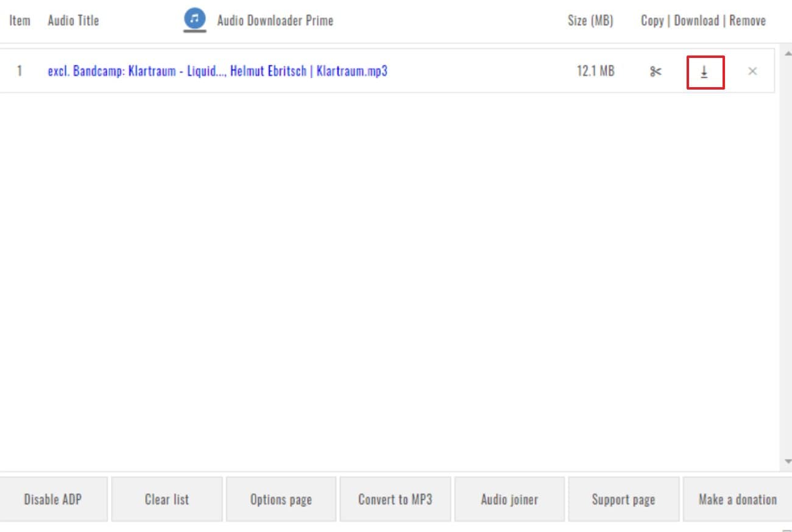This screenshot has height=532, width=792.
Task: Click the scrollbar down arrow
Action: (x=787, y=461)
